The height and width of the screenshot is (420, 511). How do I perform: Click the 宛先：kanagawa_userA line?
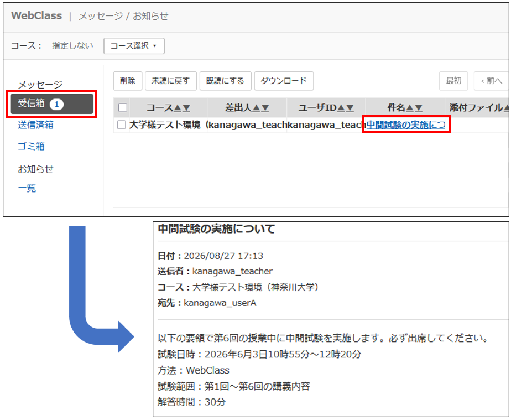[207, 303]
